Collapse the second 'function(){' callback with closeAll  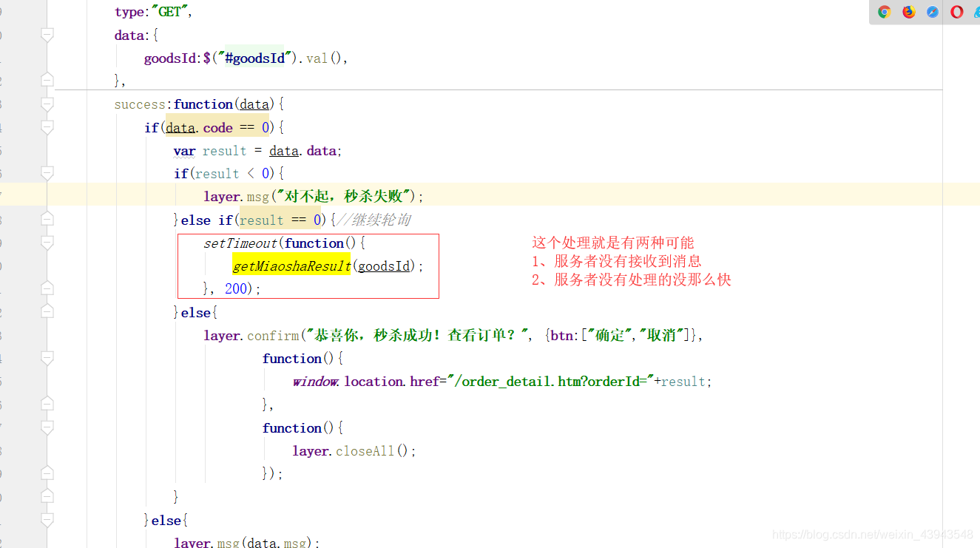(47, 427)
